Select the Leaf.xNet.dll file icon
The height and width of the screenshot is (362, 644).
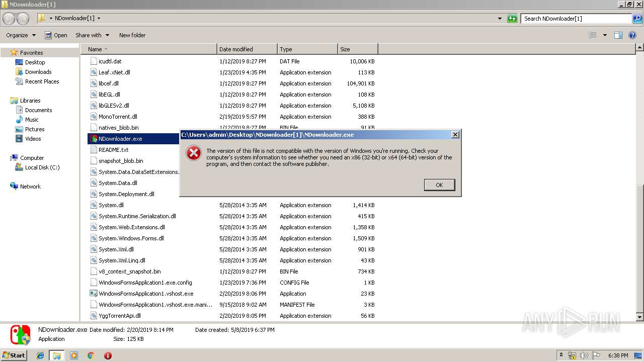tap(94, 72)
